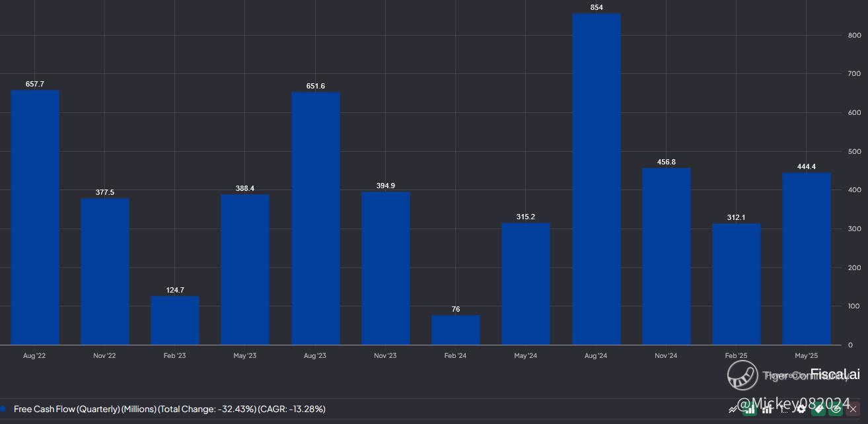Click the Nov '23 axis label
Screen dimensions: 868x424
(x=385, y=356)
